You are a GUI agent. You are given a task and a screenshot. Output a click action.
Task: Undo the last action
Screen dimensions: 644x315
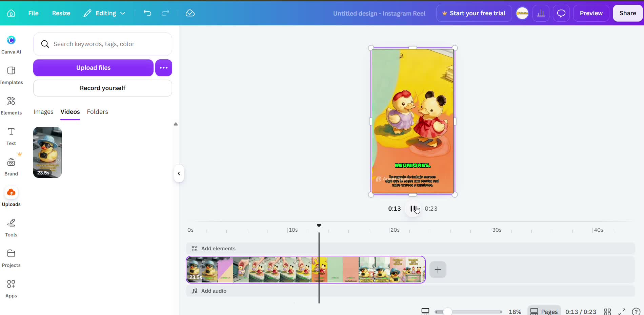(147, 13)
